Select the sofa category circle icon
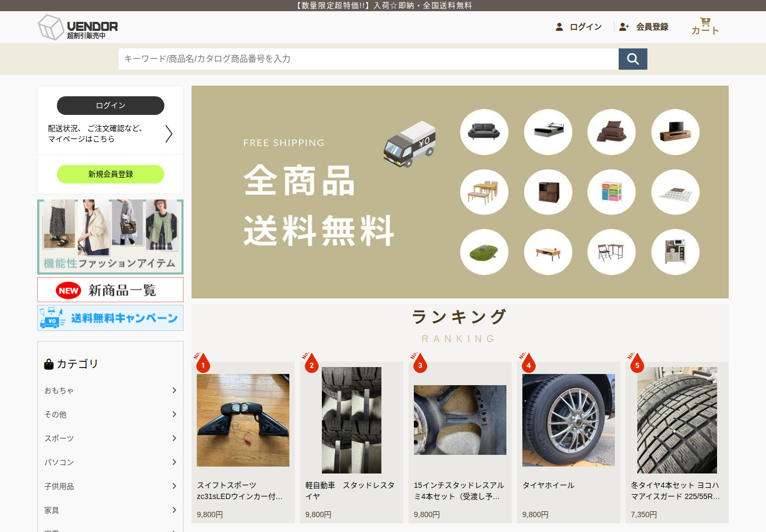This screenshot has height=532, width=766. click(484, 132)
